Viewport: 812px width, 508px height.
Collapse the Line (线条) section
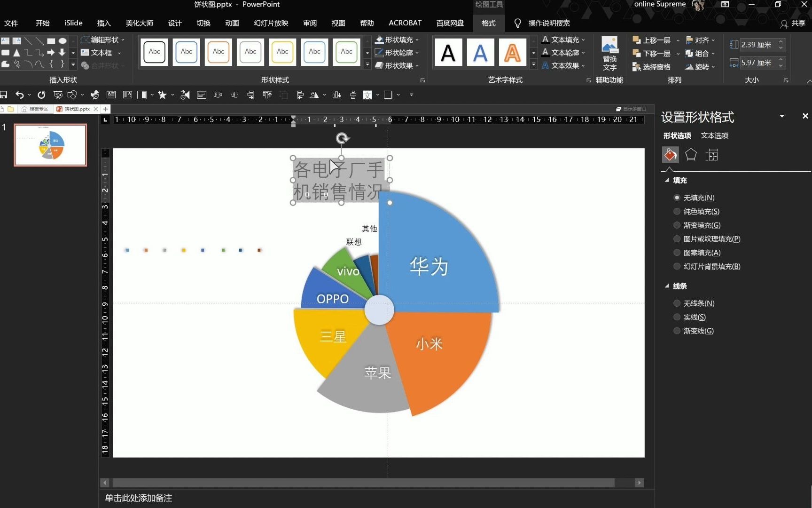pos(667,286)
